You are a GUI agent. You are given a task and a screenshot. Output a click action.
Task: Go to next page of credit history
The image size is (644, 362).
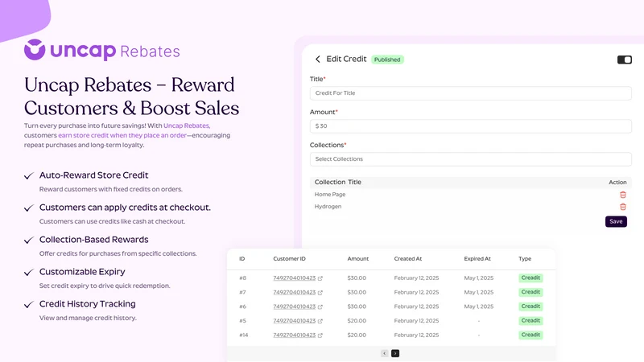(x=395, y=353)
